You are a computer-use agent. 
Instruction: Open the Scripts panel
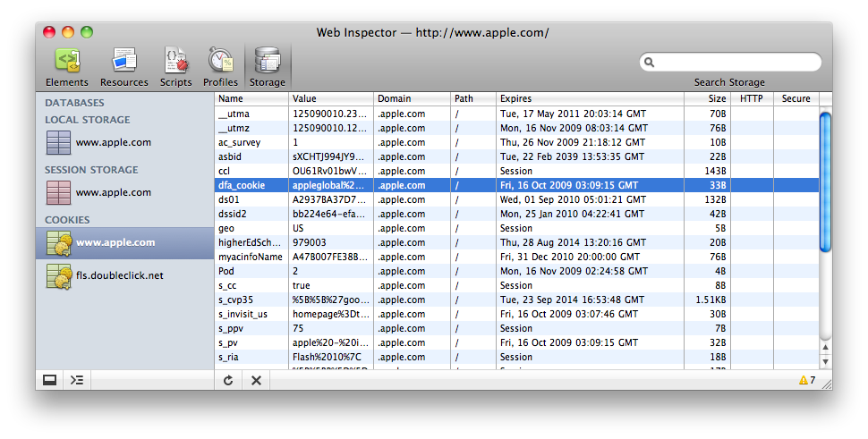(x=176, y=67)
